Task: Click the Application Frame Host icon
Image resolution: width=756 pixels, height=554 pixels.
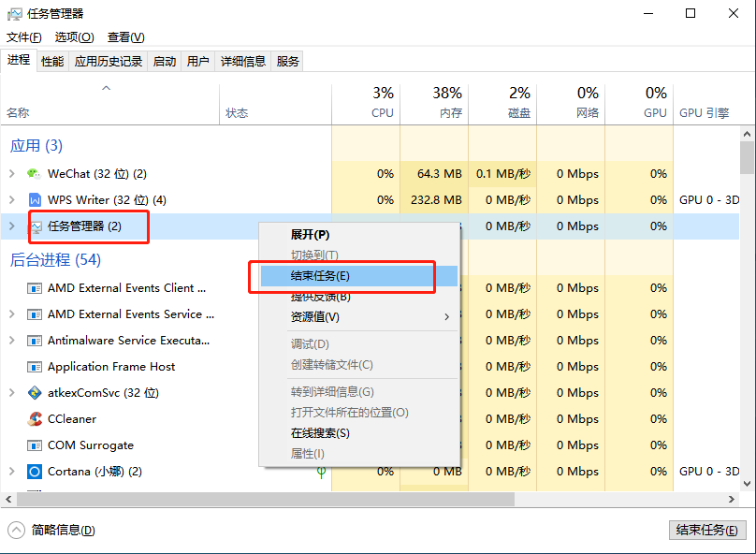Action: [35, 367]
